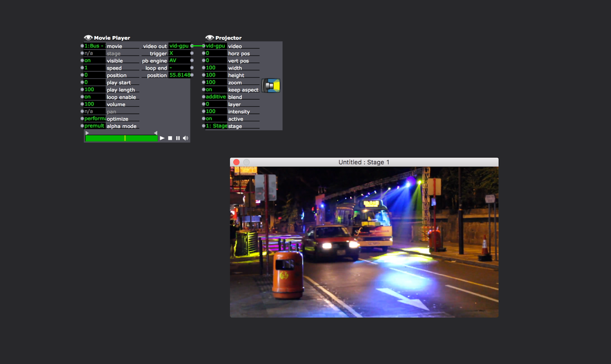Click the position output value 55.8148
Viewport: 611px width, 364px height.
[x=179, y=75]
